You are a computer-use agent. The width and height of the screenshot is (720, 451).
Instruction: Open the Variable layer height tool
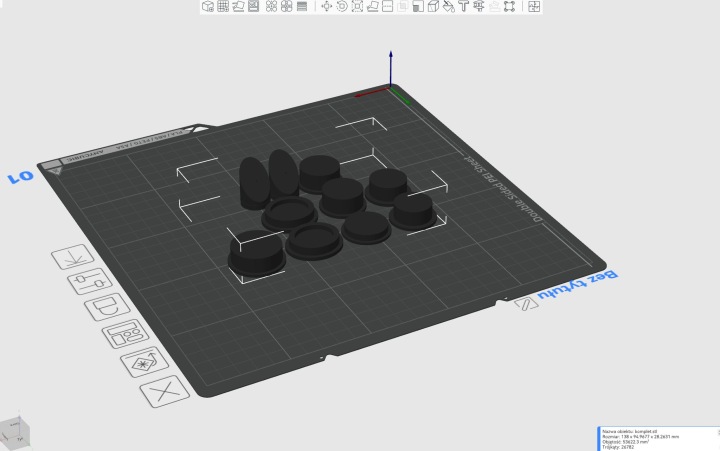click(x=302, y=6)
